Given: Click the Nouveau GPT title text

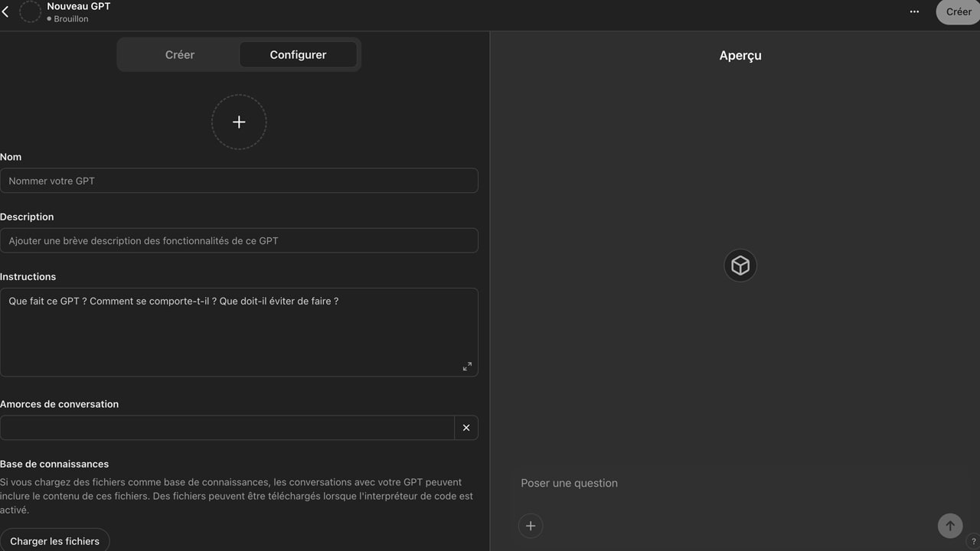Looking at the screenshot, I should point(79,6).
